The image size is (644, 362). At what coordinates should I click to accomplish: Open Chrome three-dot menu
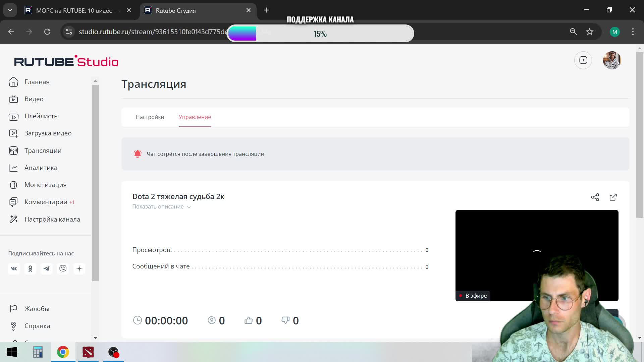pyautogui.click(x=633, y=32)
